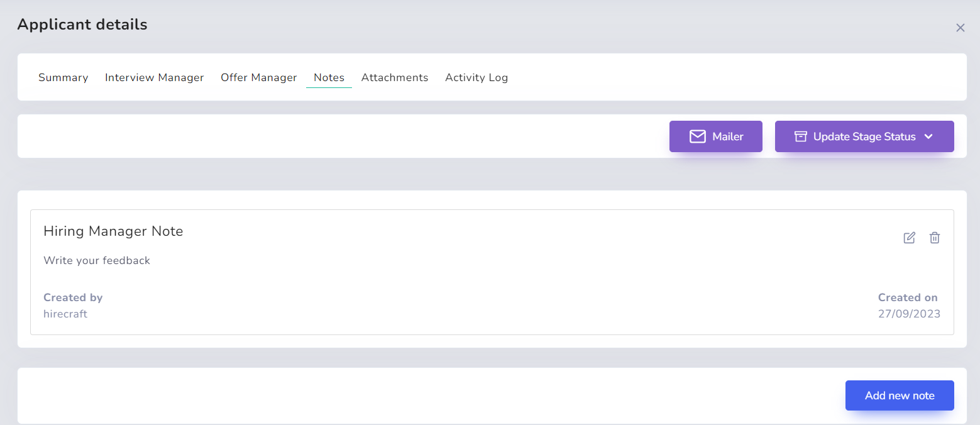Open the Mailer

716,136
